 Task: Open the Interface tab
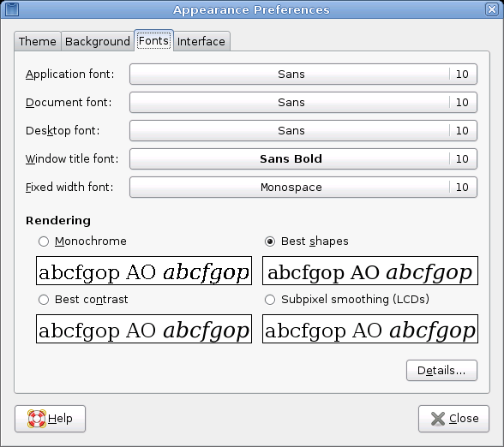pyautogui.click(x=201, y=41)
